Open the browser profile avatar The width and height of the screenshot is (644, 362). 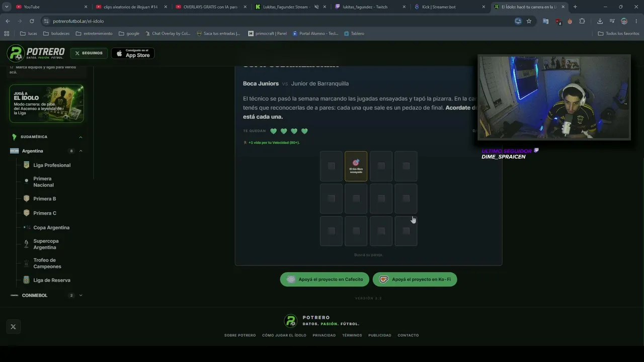click(x=624, y=21)
